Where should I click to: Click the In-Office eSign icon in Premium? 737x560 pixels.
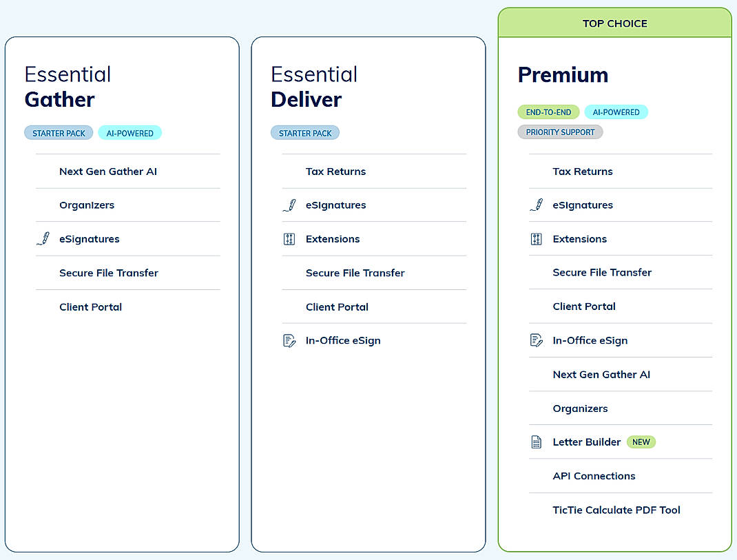pos(536,340)
